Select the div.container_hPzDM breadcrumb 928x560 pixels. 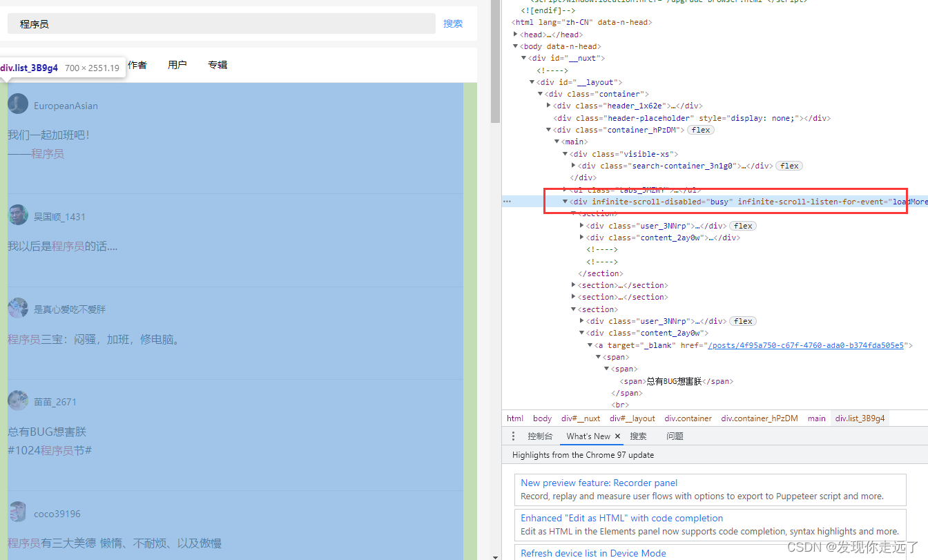[x=760, y=418]
